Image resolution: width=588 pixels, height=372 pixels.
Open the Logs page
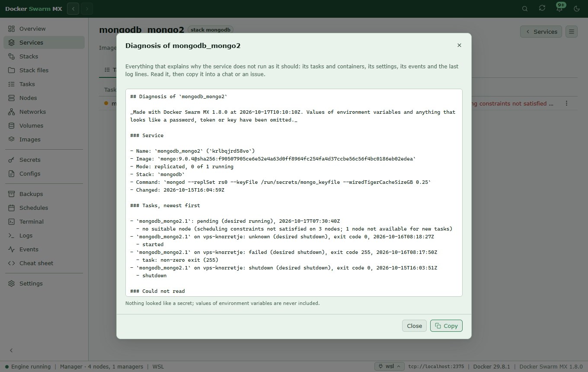(x=44, y=235)
